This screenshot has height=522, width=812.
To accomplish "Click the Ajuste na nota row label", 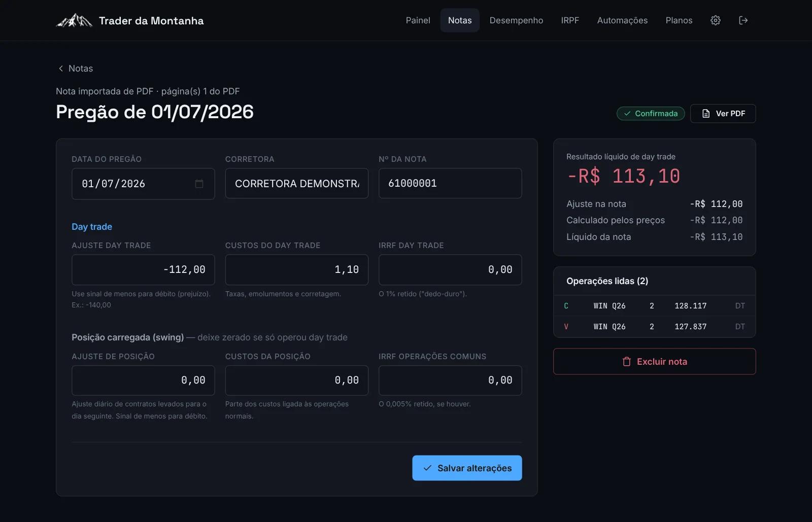I will tap(596, 204).
